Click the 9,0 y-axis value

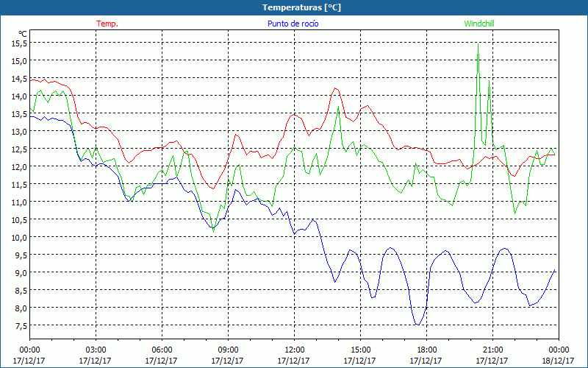[21, 273]
